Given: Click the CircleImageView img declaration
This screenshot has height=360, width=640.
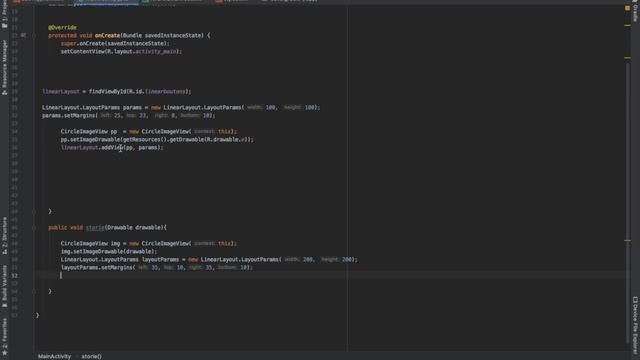Looking at the screenshot, I should tap(149, 243).
